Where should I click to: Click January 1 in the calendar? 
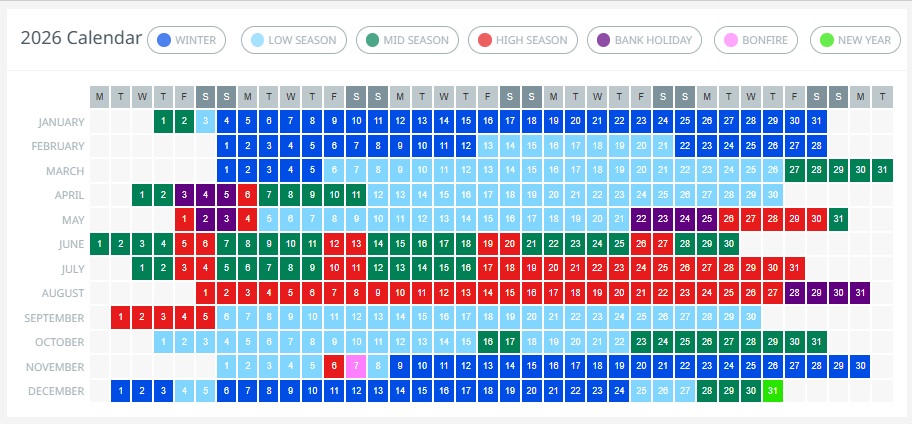pyautogui.click(x=163, y=122)
